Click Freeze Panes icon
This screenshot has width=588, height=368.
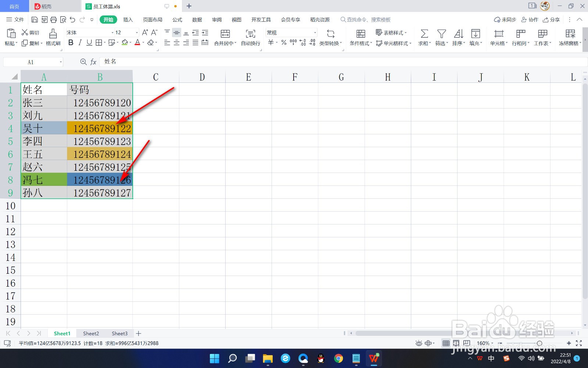tap(570, 34)
